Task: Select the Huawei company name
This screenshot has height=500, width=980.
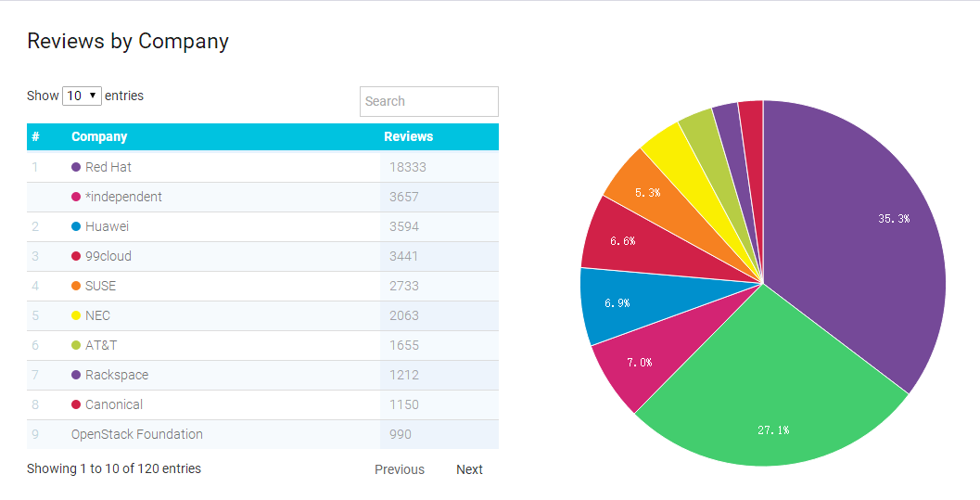Action: pos(107,226)
